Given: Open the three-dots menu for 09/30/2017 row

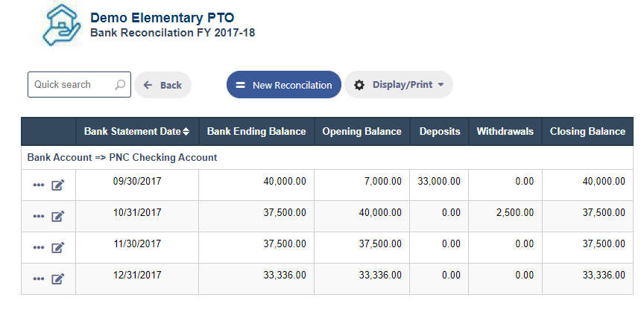Looking at the screenshot, I should click(x=39, y=185).
